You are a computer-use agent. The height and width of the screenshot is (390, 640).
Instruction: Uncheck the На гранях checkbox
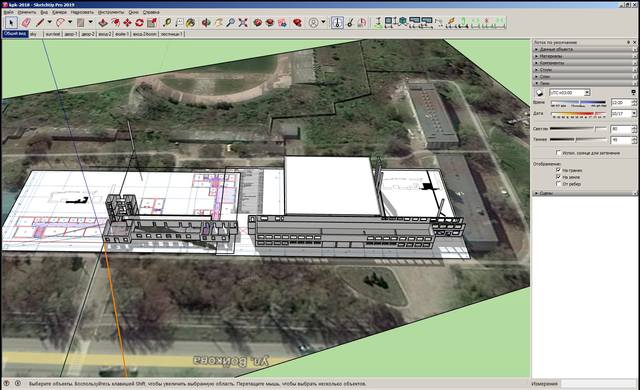pos(558,170)
